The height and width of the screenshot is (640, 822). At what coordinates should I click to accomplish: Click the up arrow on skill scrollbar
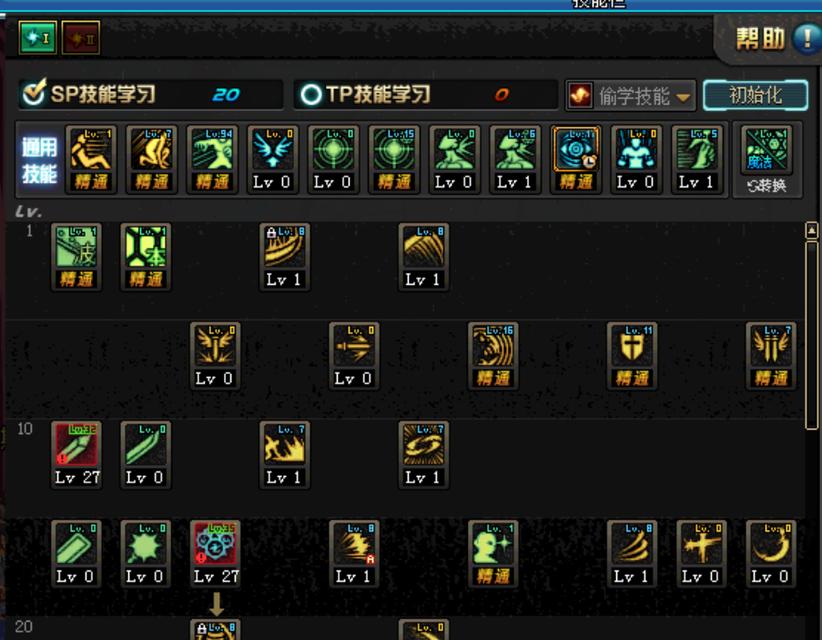point(811,230)
